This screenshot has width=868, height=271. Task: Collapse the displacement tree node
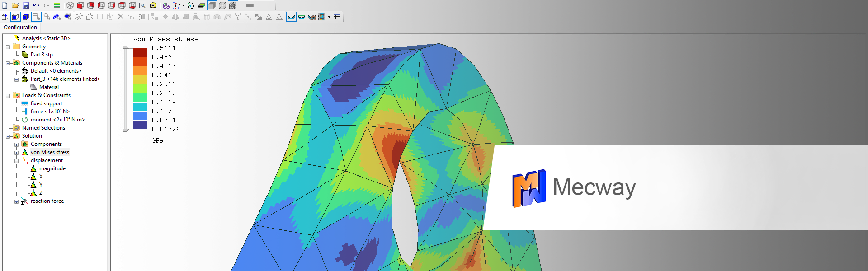pyautogui.click(x=17, y=161)
